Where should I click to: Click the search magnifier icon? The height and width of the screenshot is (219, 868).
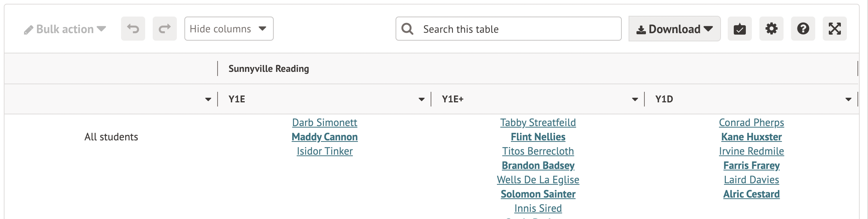[x=407, y=29]
